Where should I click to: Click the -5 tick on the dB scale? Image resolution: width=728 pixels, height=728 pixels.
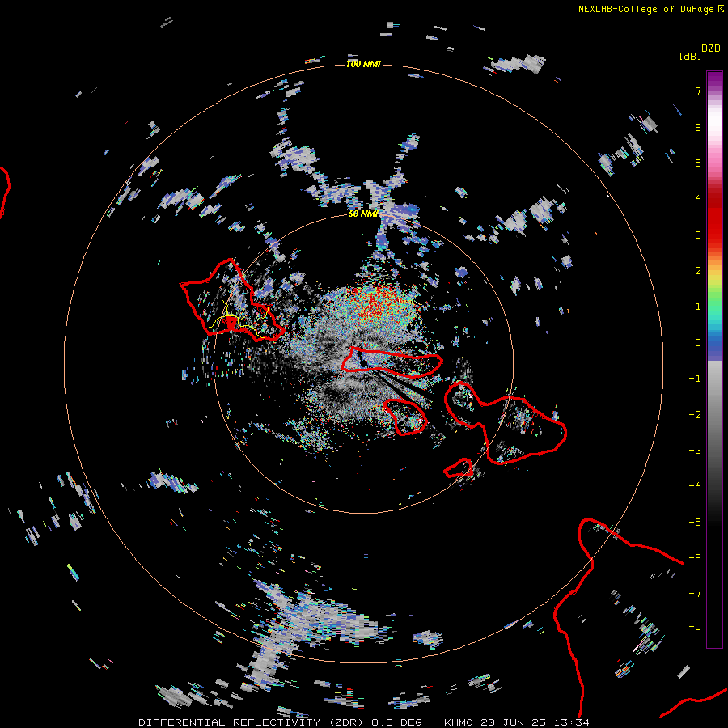pyautogui.click(x=695, y=523)
